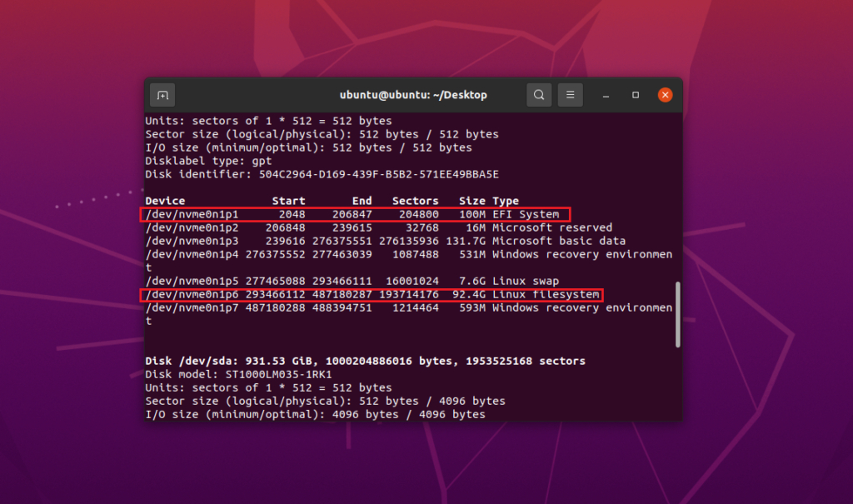Click the /dev/nvme0n1p5 Linux swap line

333,281
